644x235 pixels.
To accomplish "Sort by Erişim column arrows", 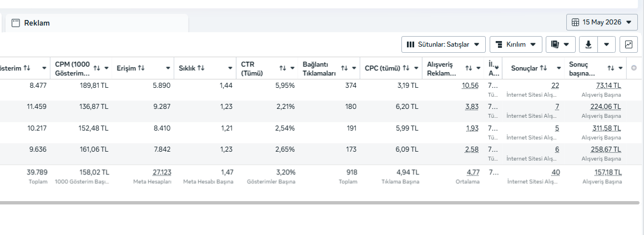I will pyautogui.click(x=141, y=68).
